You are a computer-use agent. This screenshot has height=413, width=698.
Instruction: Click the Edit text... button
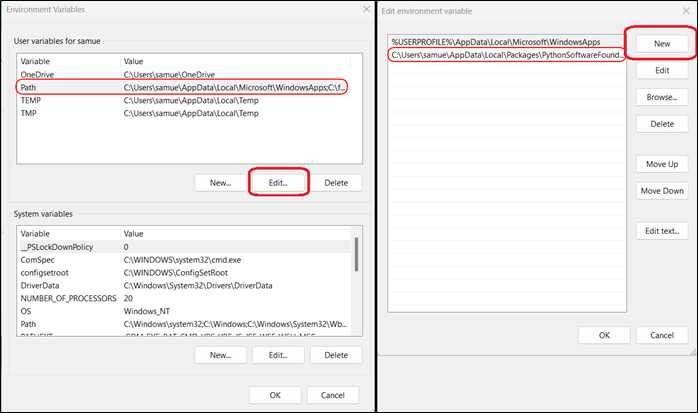[x=662, y=231]
